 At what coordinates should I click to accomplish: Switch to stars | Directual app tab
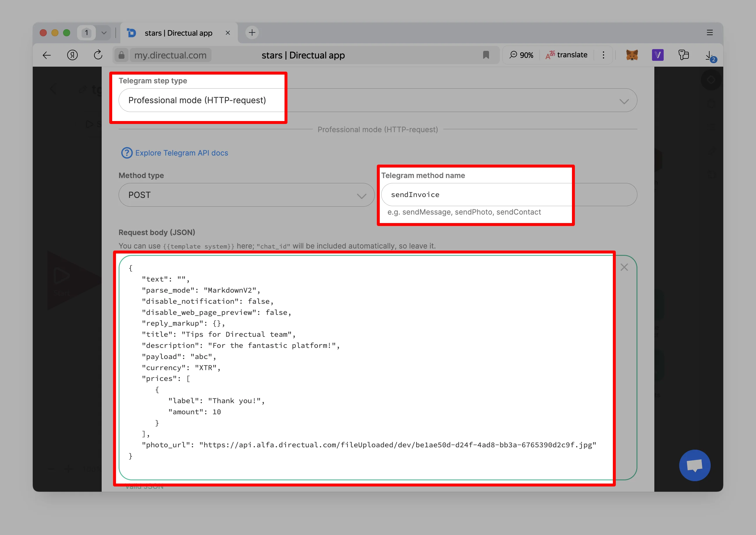point(178,33)
